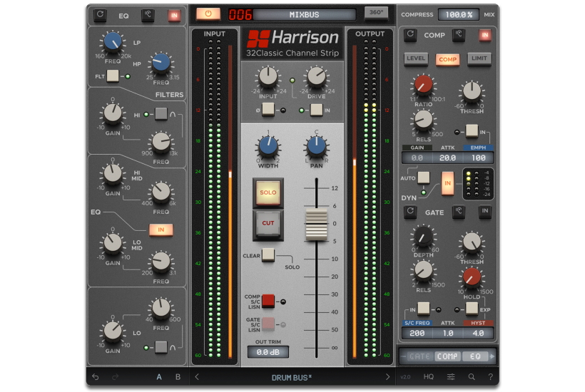Click the COMP section listen (ear) icon
Viewport: 585px width, 392px height.
click(459, 35)
